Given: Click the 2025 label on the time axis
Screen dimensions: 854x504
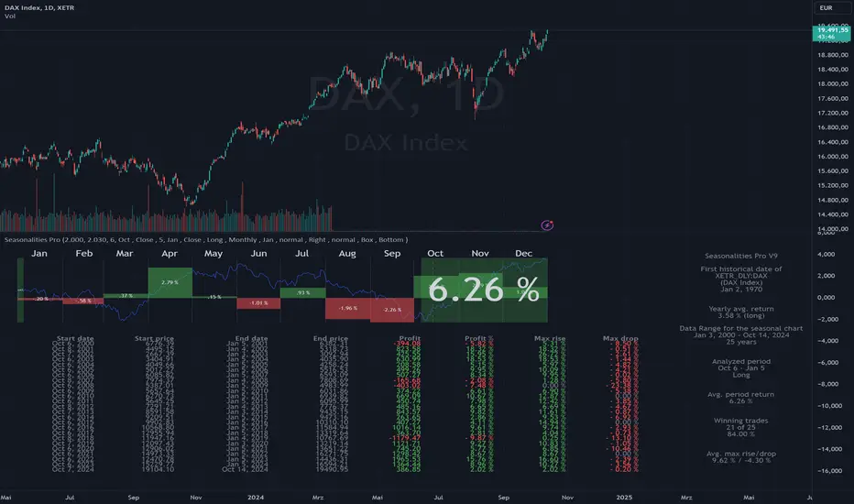Looking at the screenshot, I should point(624,498).
